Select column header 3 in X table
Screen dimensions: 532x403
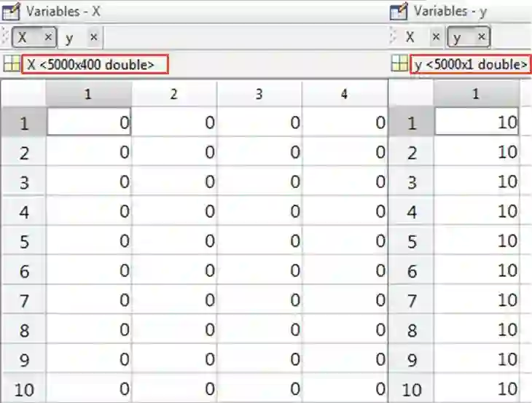click(x=259, y=93)
